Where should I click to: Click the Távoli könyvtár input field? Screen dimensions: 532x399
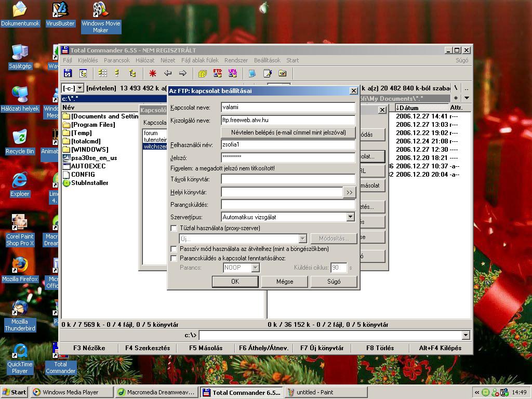(x=288, y=179)
